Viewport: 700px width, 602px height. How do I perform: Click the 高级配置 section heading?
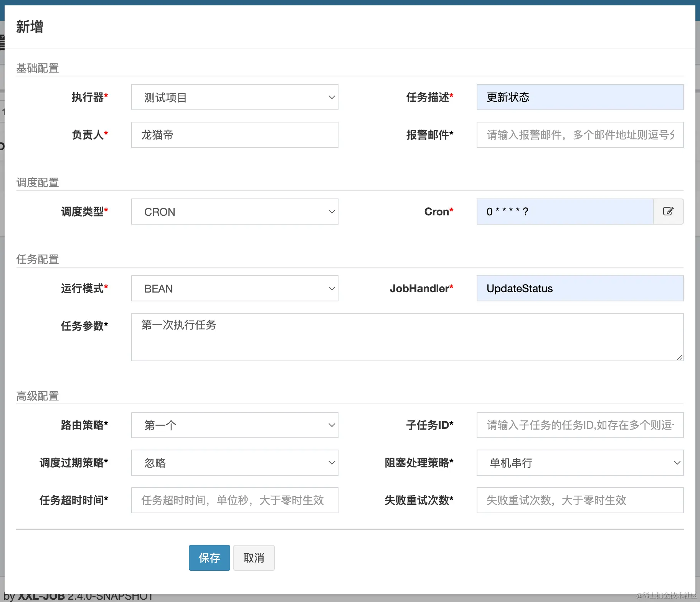(x=38, y=396)
